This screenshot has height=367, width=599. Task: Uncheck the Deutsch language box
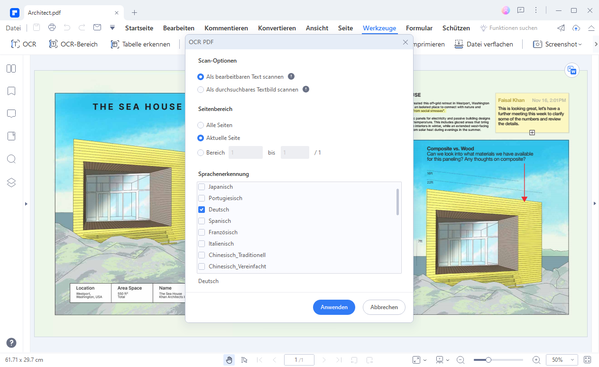(202, 210)
